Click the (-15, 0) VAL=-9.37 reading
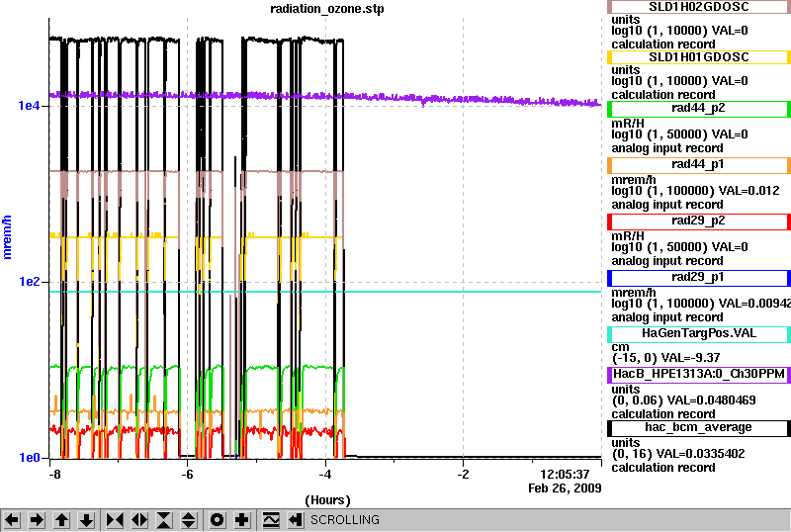 [665, 358]
